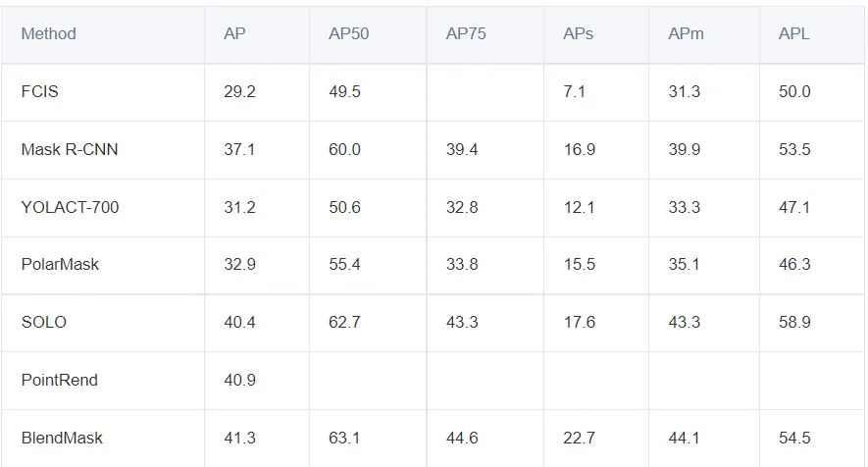Click the PointRend row label

[x=60, y=380]
